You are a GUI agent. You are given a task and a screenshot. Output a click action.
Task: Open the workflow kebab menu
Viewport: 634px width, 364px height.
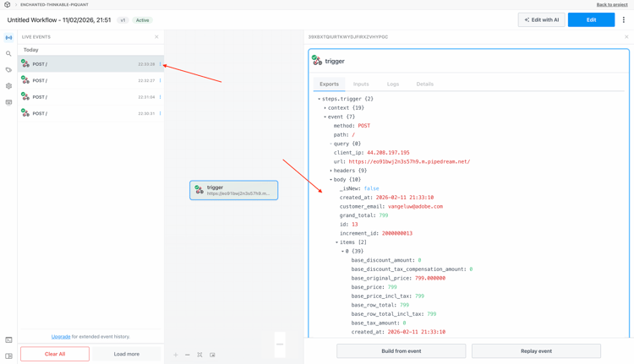(624, 19)
